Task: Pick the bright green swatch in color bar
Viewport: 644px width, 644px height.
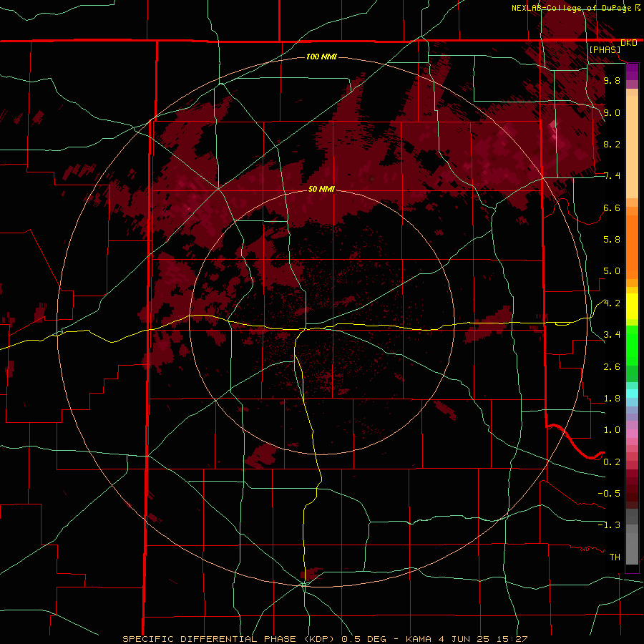Action: [x=632, y=345]
